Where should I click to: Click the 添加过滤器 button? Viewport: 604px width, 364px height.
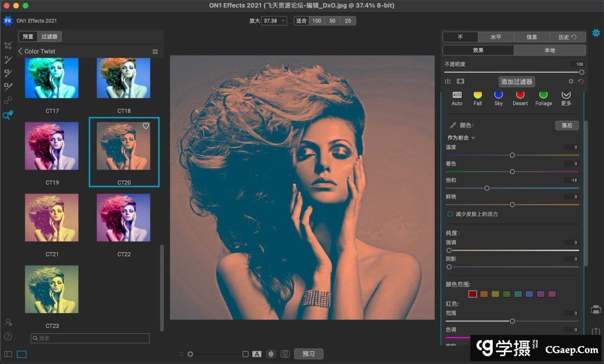coord(516,82)
